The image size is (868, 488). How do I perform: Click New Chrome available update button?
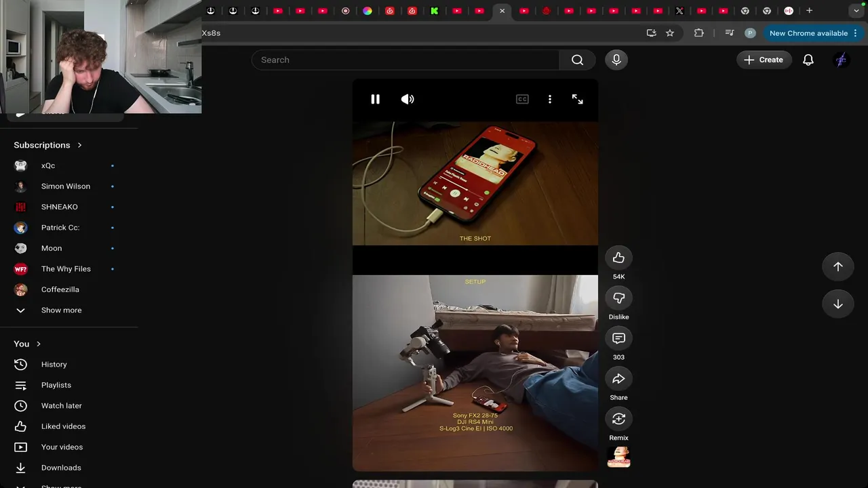click(814, 33)
